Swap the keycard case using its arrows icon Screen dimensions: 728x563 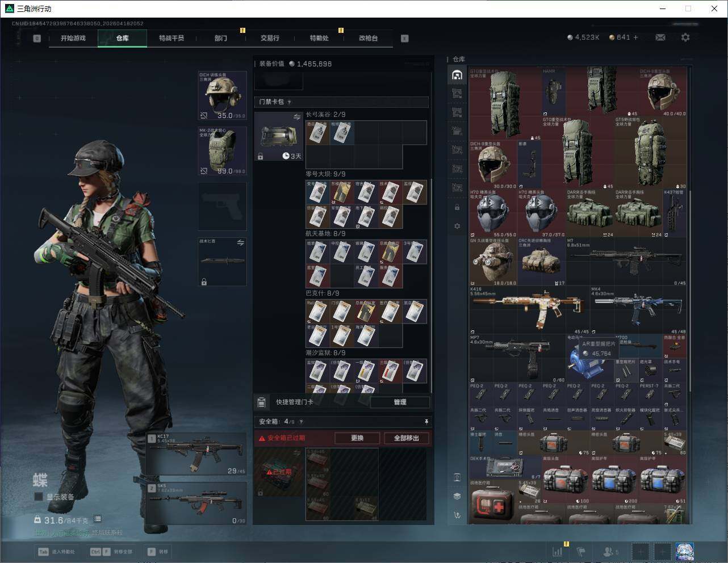(296, 117)
